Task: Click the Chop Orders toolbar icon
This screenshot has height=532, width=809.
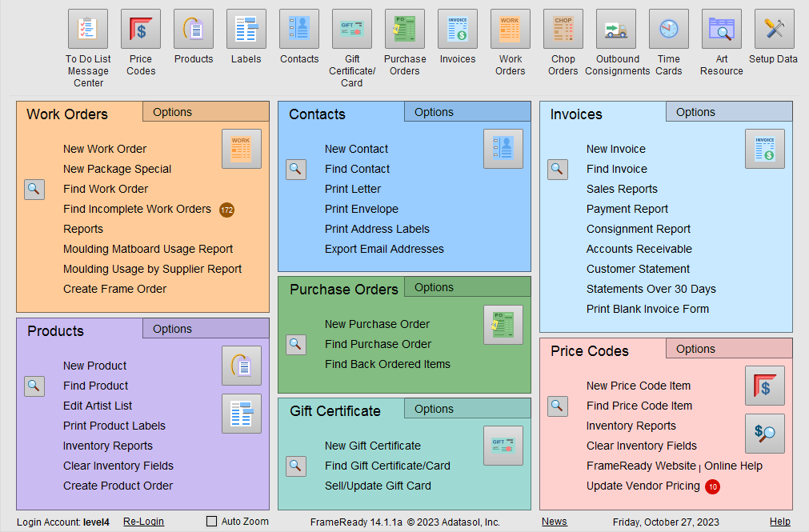Action: tap(563, 30)
